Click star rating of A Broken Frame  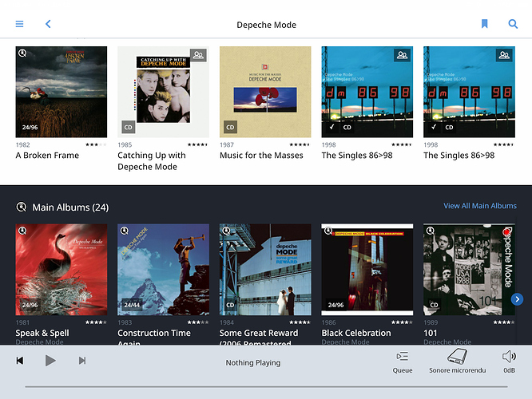pyautogui.click(x=96, y=144)
